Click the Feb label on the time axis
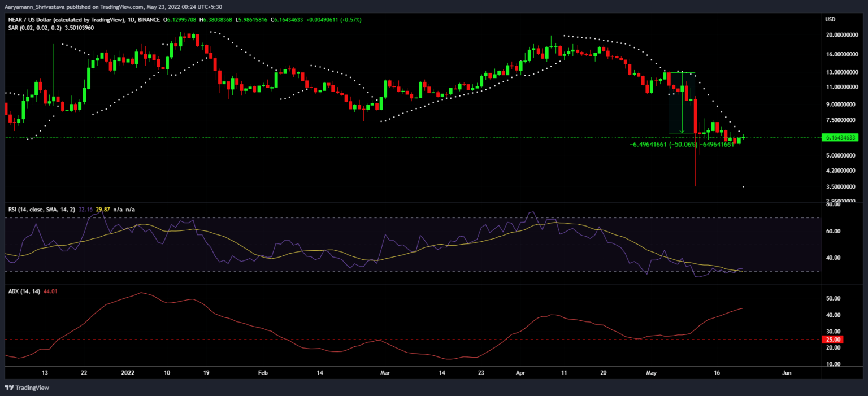 pyautogui.click(x=262, y=373)
